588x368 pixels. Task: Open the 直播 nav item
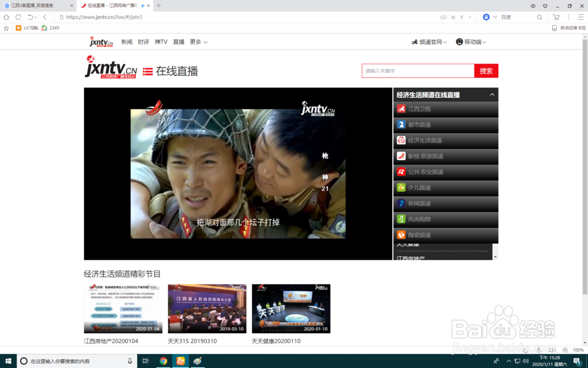click(179, 42)
